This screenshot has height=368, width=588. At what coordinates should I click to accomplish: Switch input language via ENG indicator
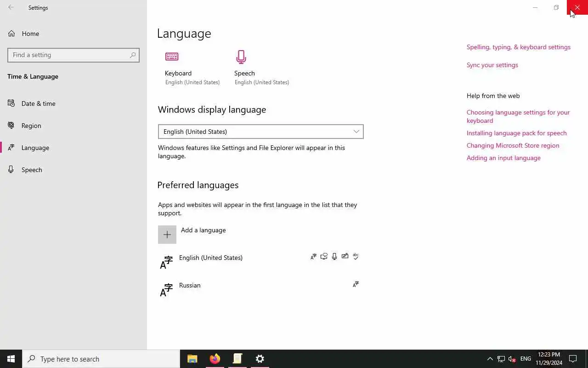(x=526, y=359)
